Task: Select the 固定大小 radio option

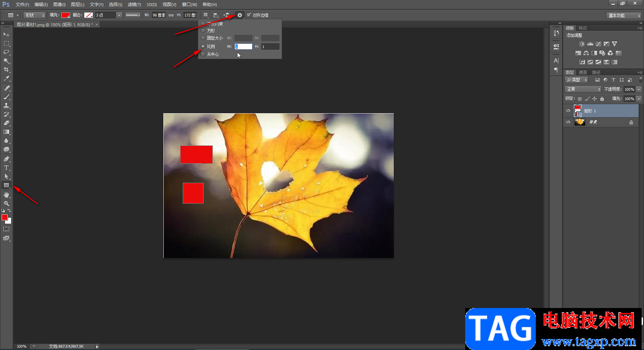Action: tap(203, 38)
